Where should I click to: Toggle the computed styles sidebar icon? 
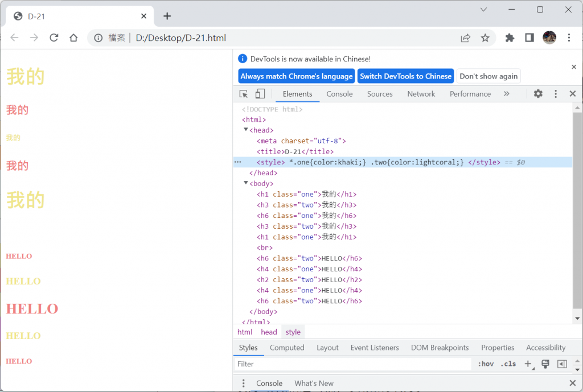(562, 364)
